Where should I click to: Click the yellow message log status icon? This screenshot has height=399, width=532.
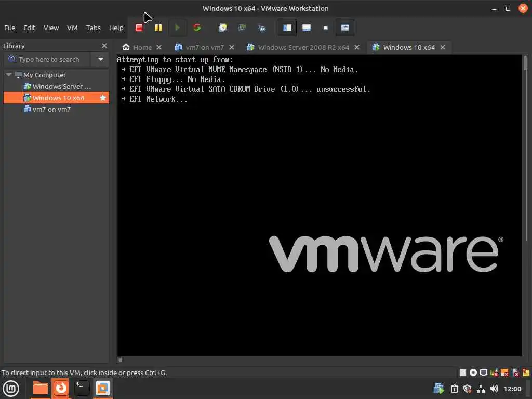click(526, 373)
